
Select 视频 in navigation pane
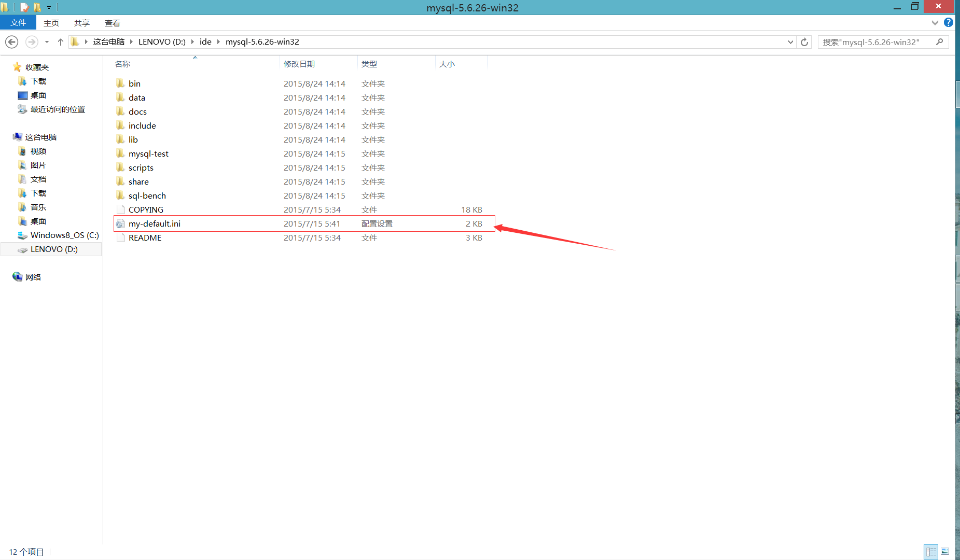coord(38,151)
